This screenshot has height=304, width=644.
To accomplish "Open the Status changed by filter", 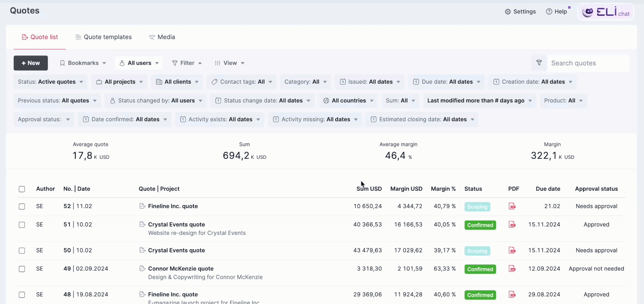I will point(156,101).
